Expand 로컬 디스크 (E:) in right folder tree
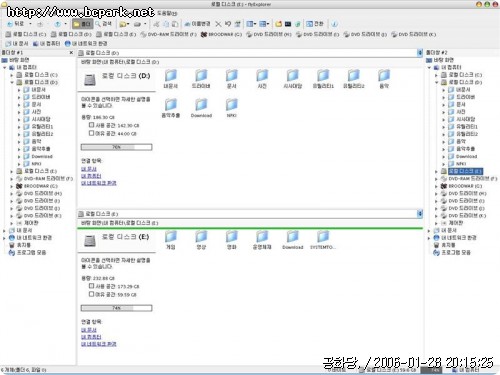 click(x=436, y=172)
